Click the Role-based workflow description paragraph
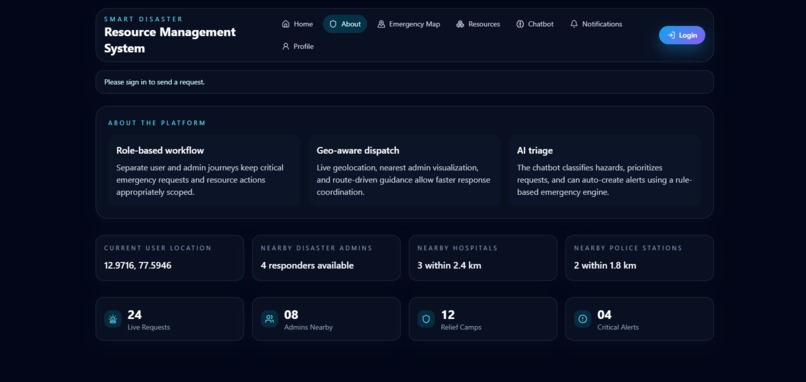This screenshot has width=806, height=382. pos(200,180)
